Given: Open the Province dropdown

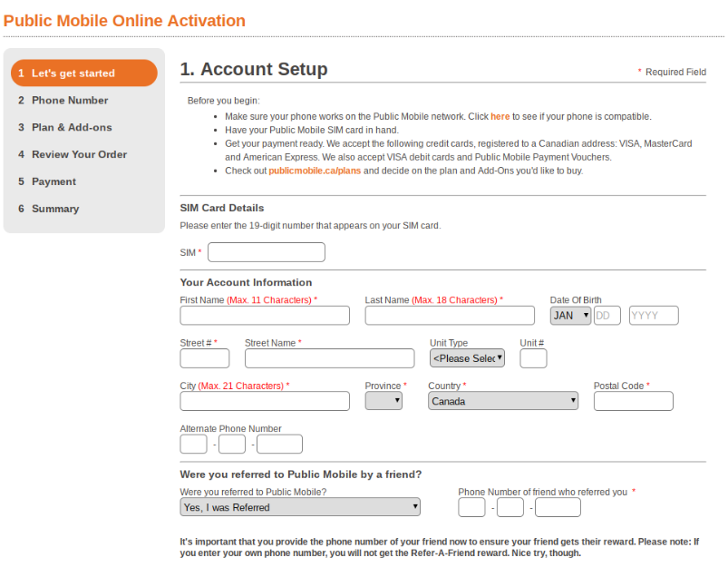Looking at the screenshot, I should point(383,401).
